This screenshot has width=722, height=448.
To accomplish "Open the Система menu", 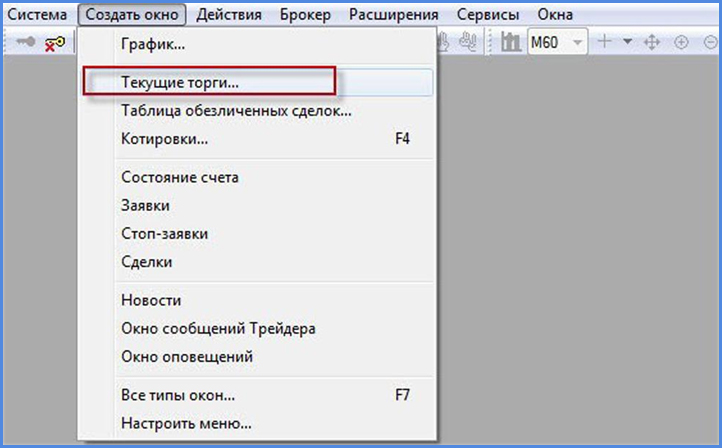I will (36, 15).
